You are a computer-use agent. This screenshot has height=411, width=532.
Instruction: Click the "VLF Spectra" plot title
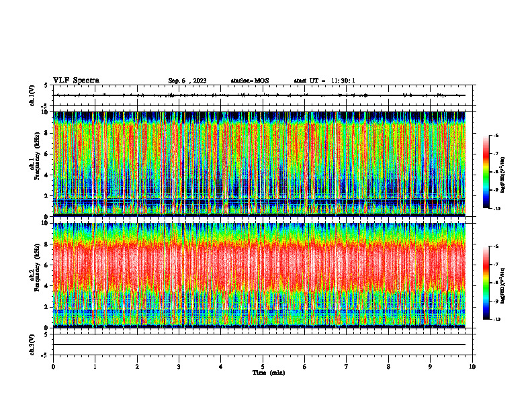coord(76,81)
